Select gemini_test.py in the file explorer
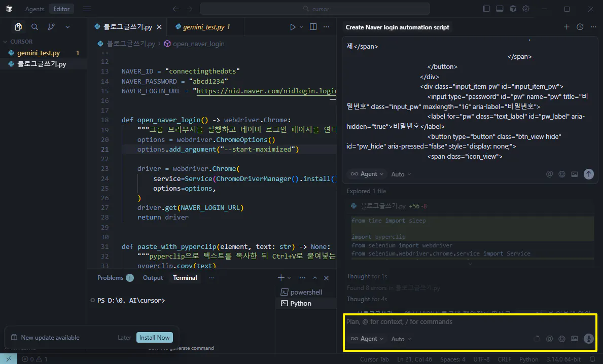This screenshot has height=364, width=603. click(x=43, y=53)
